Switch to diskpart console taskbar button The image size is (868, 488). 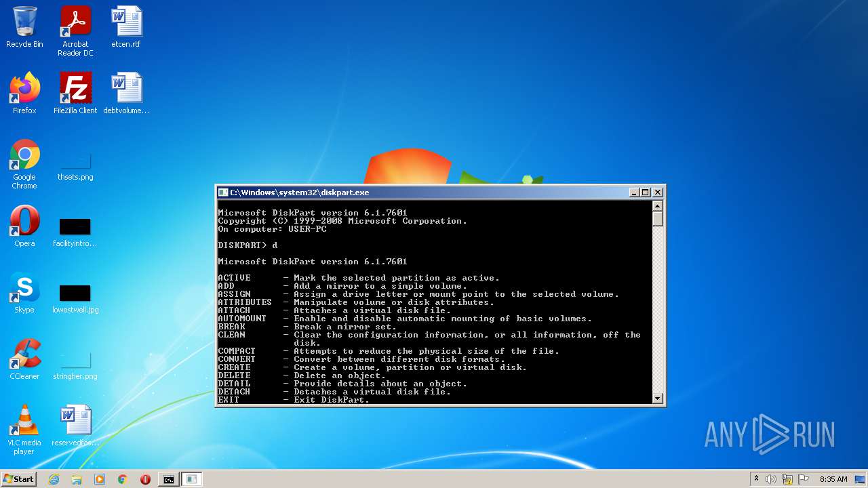(168, 479)
